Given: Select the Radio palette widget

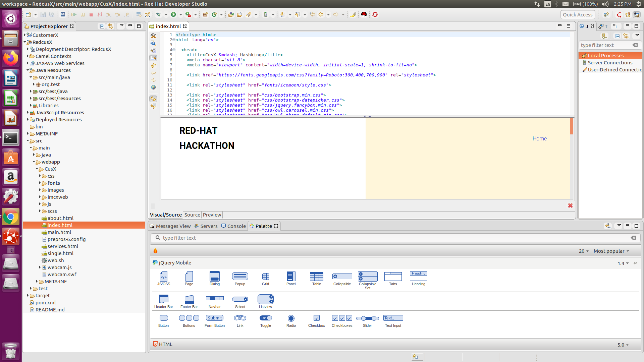Looking at the screenshot, I should [x=291, y=320].
